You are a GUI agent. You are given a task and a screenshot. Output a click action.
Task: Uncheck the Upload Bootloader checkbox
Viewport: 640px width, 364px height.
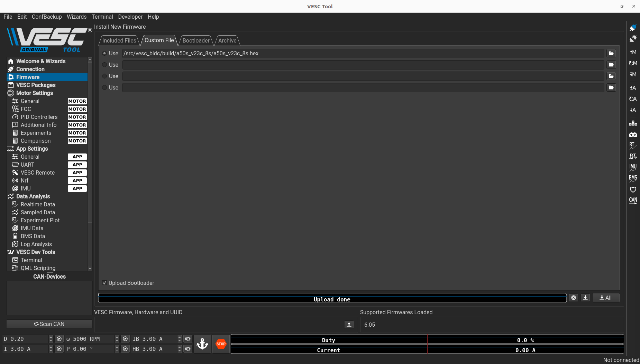(104, 283)
